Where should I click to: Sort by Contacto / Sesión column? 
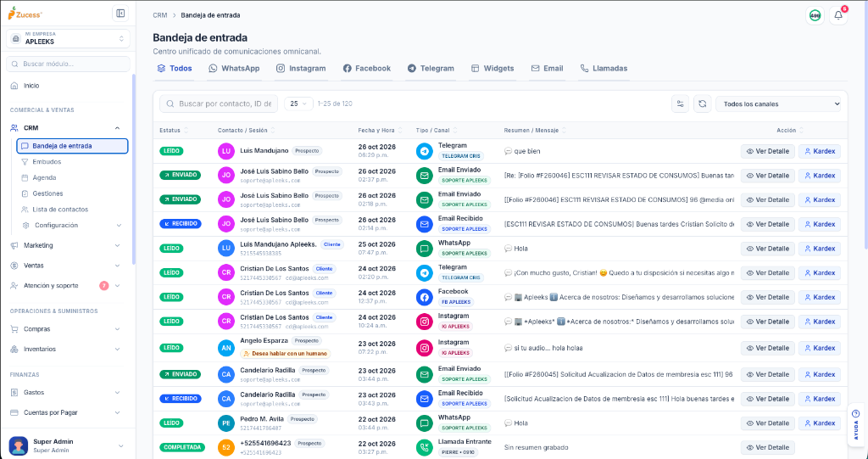click(x=247, y=131)
